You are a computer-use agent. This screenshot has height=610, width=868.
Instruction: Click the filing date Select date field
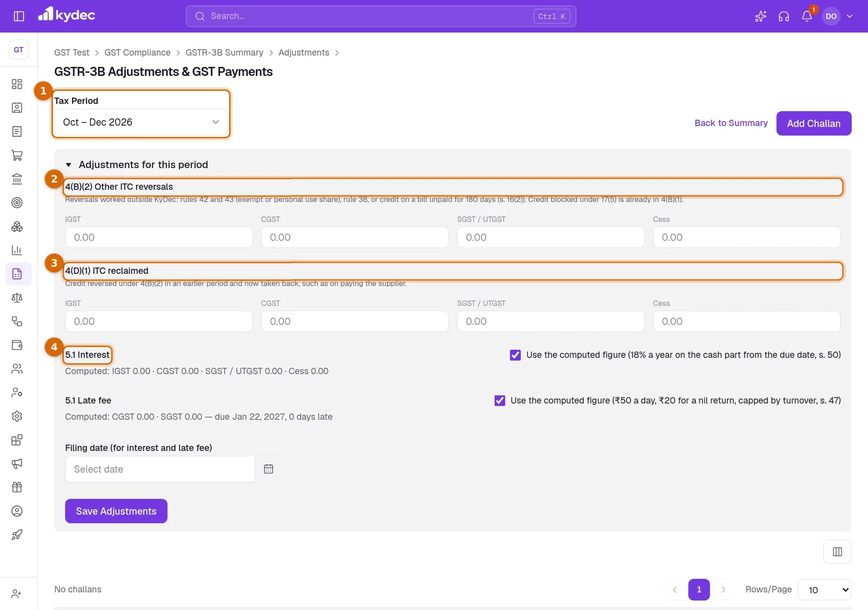[160, 469]
